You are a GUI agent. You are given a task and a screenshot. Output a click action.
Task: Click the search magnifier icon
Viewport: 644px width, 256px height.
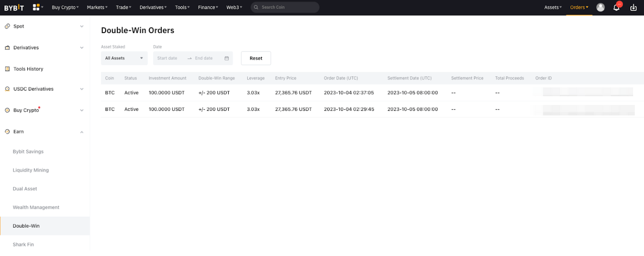256,8
